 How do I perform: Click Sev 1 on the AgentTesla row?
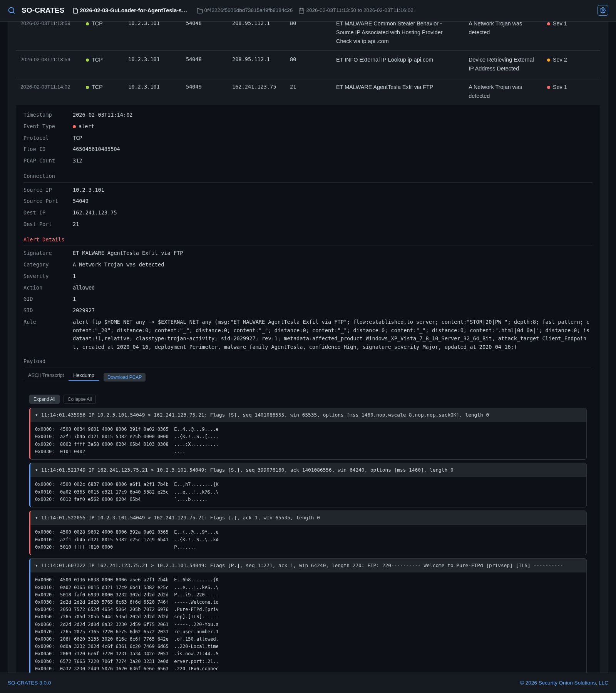pyautogui.click(x=557, y=87)
